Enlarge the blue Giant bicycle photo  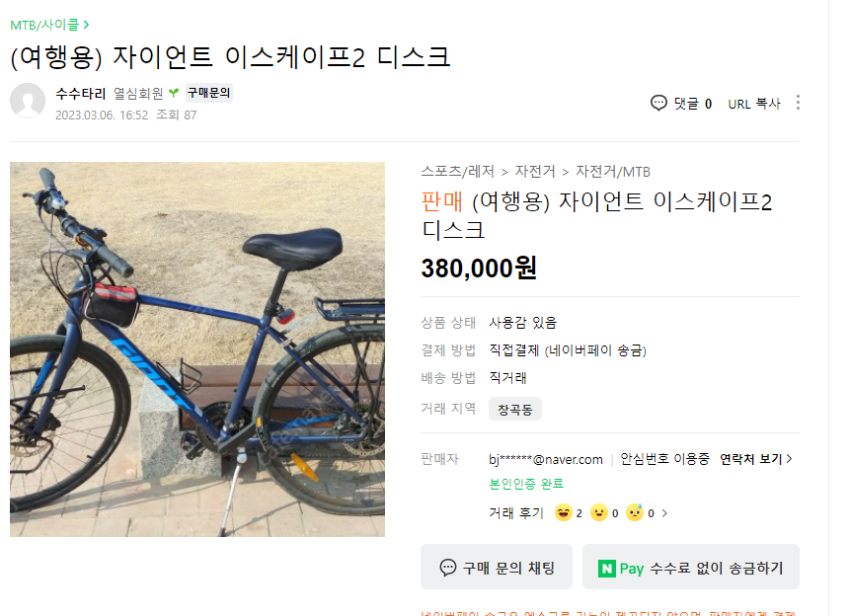tap(197, 349)
